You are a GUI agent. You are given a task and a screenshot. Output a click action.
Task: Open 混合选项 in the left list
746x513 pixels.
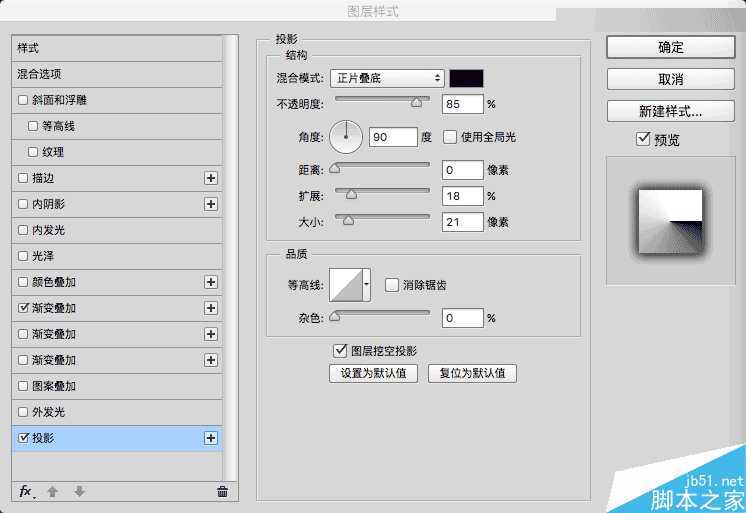[x=117, y=74]
